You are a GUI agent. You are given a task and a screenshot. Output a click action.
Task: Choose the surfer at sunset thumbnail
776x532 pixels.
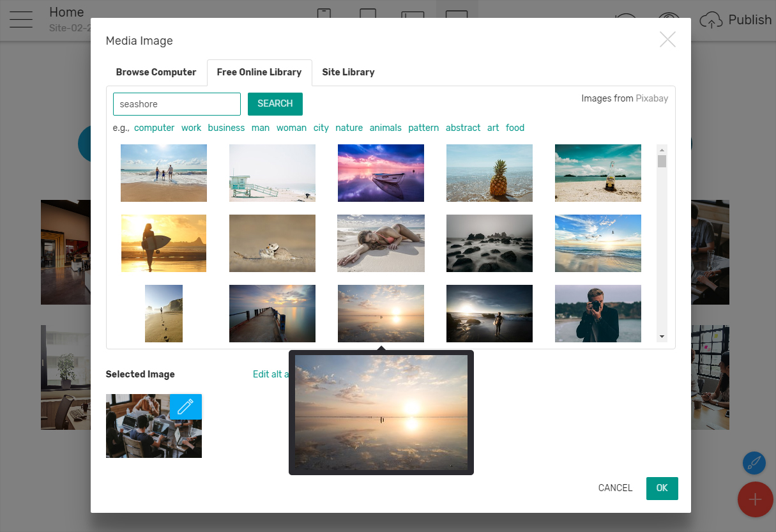pos(164,243)
